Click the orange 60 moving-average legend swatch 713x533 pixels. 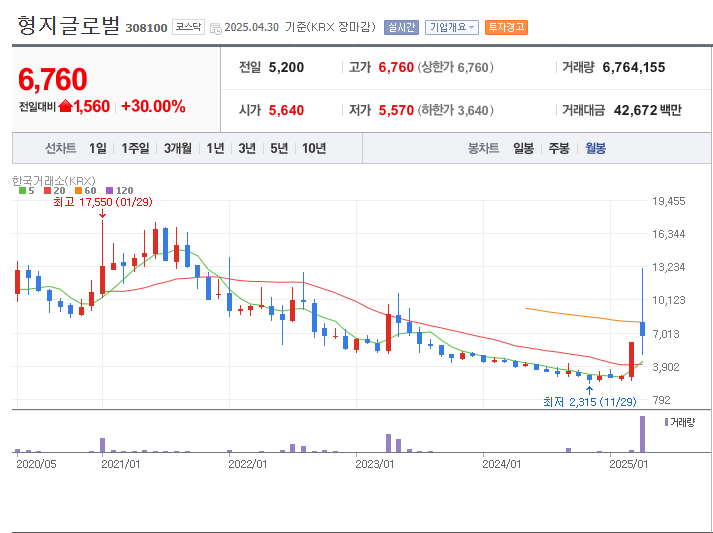(78, 191)
